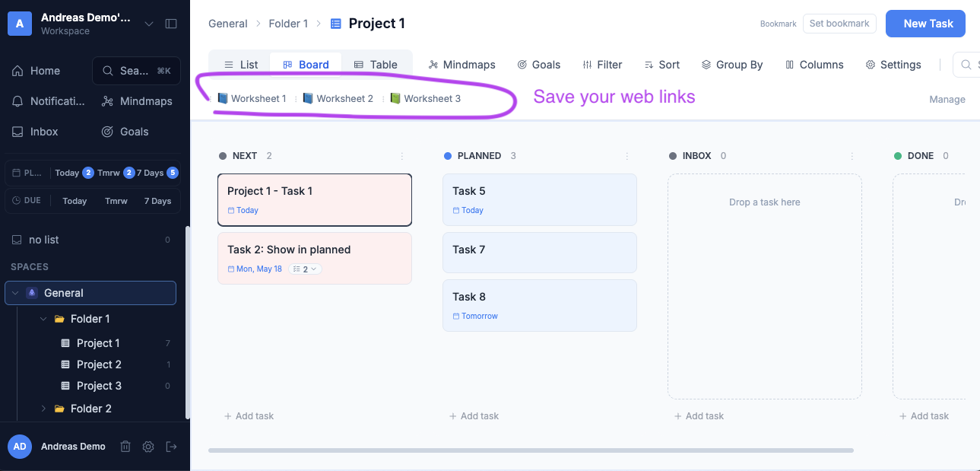Collapse Folder 1 in the tree
This screenshot has width=980, height=471.
(x=43, y=319)
